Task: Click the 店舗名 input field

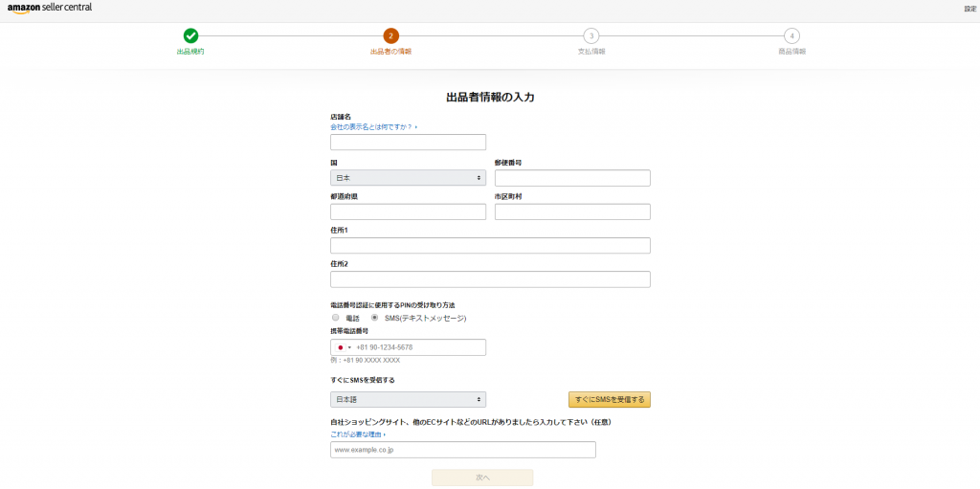Action: [x=408, y=143]
